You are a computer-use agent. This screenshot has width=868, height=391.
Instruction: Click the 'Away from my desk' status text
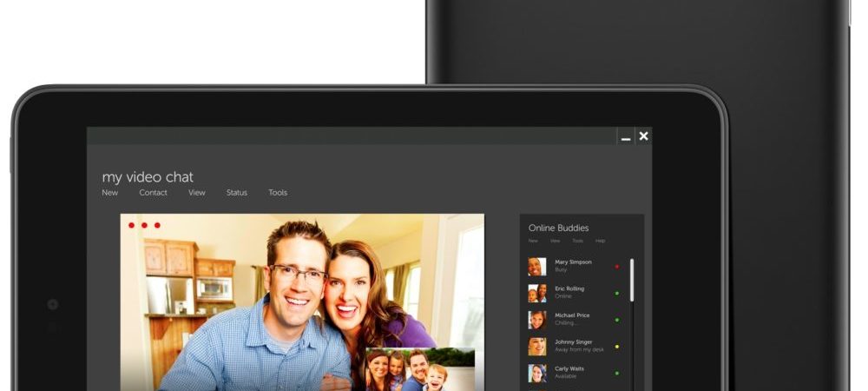coord(579,349)
